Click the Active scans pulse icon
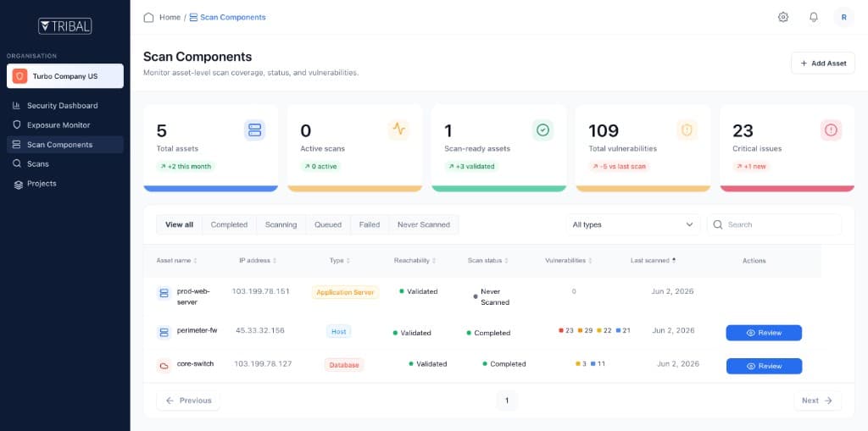The image size is (868, 431). click(x=398, y=130)
